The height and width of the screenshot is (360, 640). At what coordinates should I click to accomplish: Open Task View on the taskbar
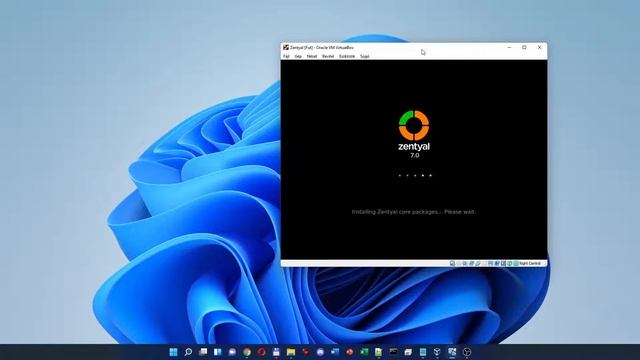click(x=203, y=352)
